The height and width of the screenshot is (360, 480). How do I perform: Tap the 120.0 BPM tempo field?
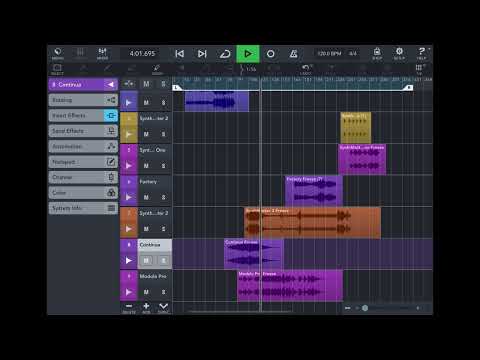pyautogui.click(x=329, y=53)
